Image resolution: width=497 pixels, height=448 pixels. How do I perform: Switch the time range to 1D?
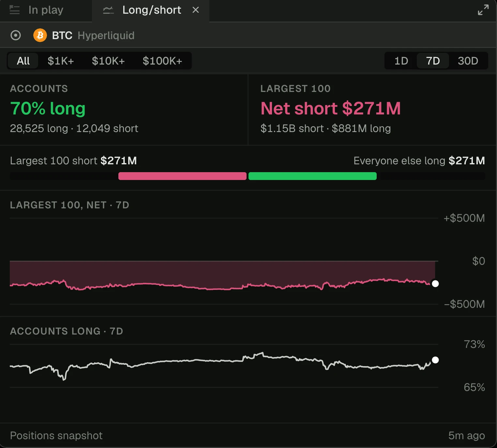click(x=401, y=61)
